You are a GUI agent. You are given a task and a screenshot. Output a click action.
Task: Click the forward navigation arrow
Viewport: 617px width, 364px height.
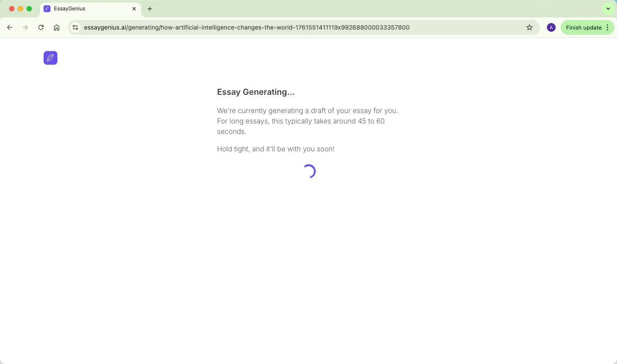coord(25,27)
